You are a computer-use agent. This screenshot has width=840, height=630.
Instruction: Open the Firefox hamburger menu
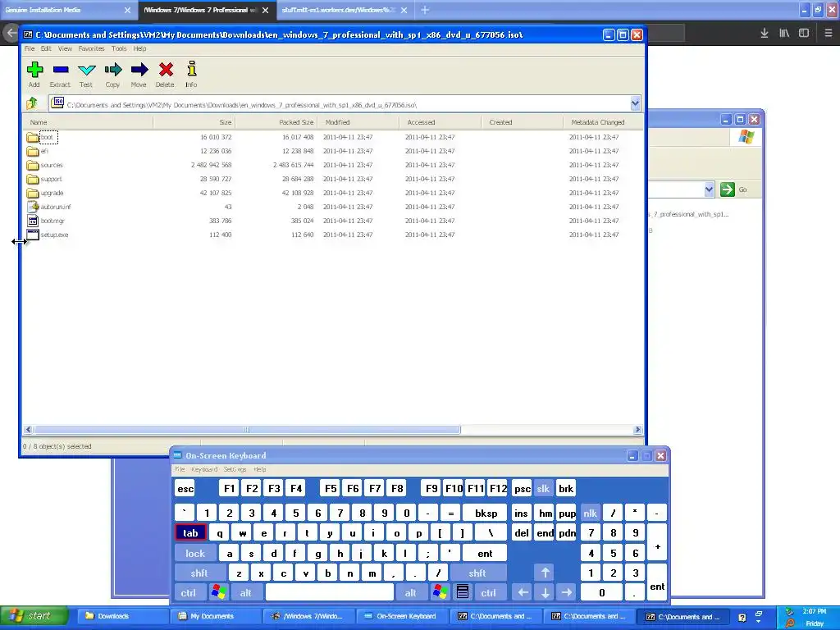(829, 33)
